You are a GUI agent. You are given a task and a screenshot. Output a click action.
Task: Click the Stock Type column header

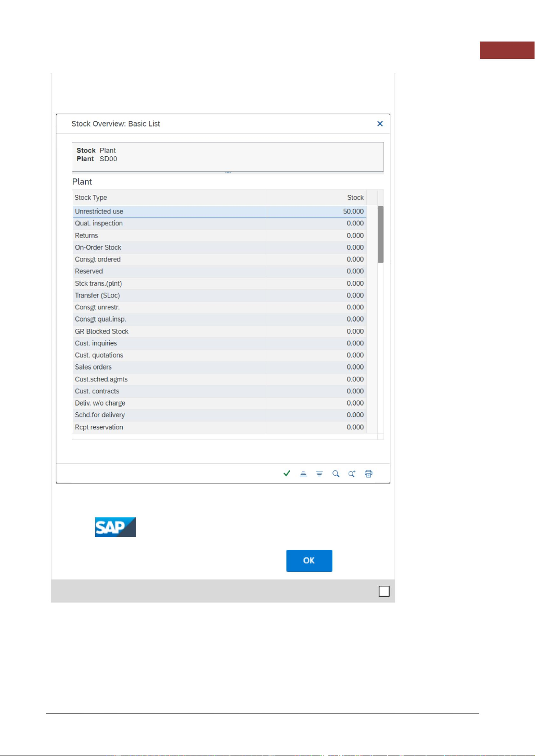(91, 198)
